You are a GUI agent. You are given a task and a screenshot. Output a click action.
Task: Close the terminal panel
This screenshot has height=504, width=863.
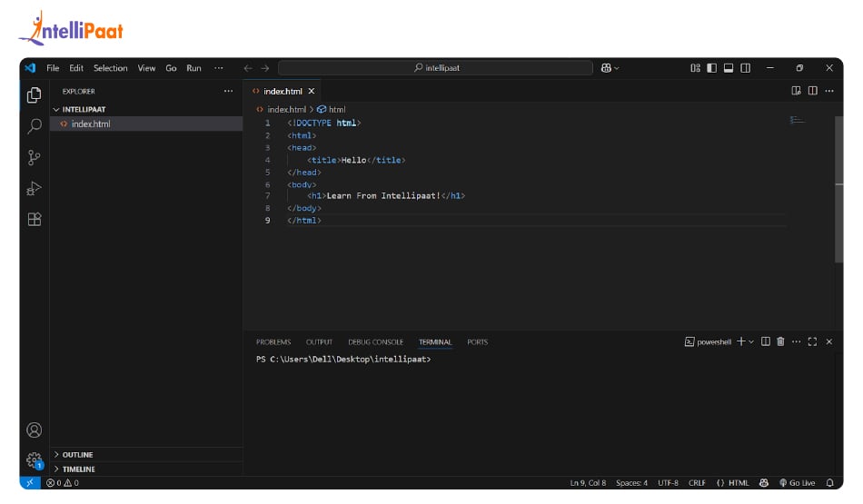point(829,341)
